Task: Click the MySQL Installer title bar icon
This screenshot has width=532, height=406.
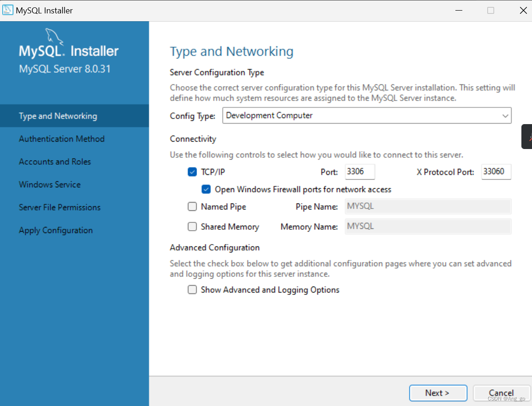Action: tap(7, 10)
